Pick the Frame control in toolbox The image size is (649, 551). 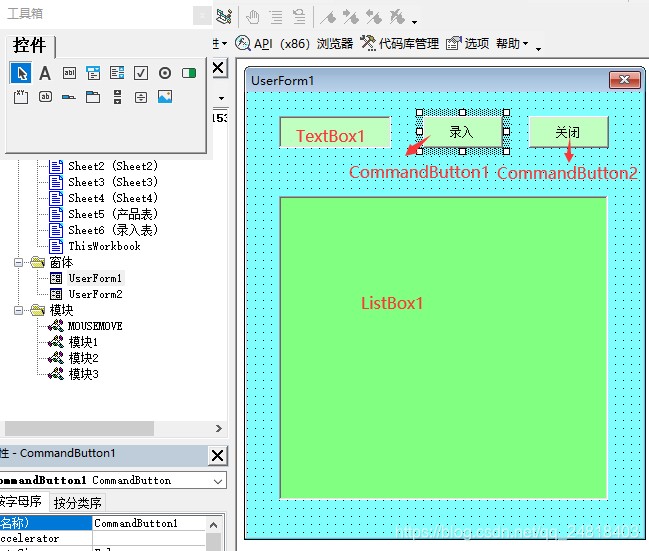pos(21,97)
